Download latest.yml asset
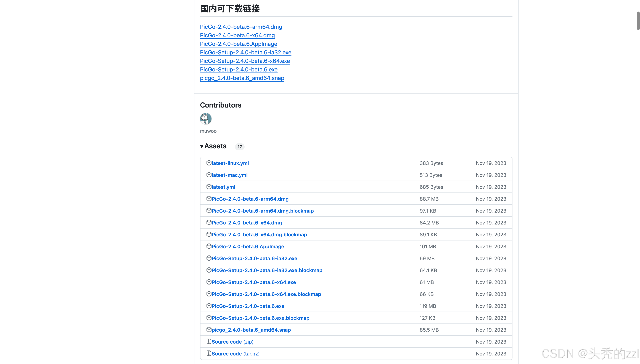 (x=223, y=187)
